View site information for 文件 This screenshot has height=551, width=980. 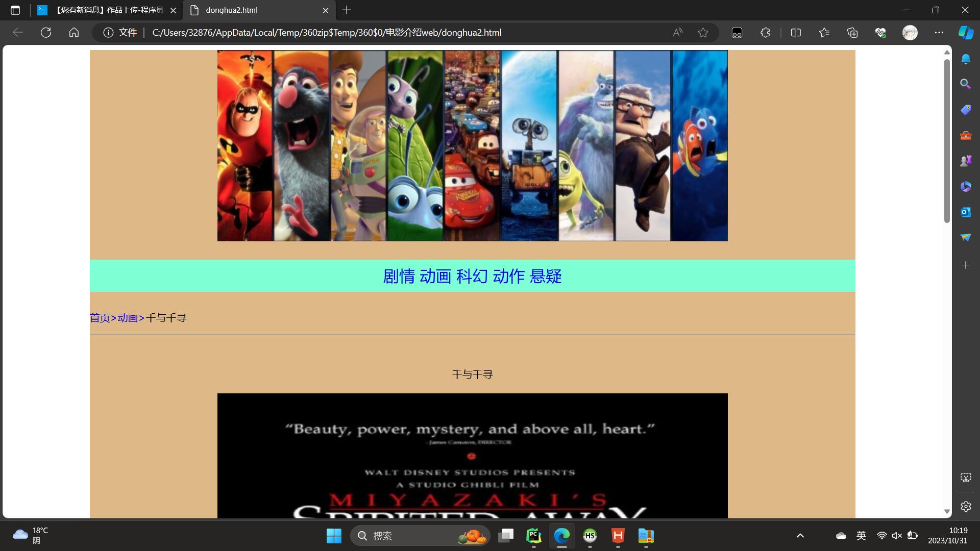(120, 33)
